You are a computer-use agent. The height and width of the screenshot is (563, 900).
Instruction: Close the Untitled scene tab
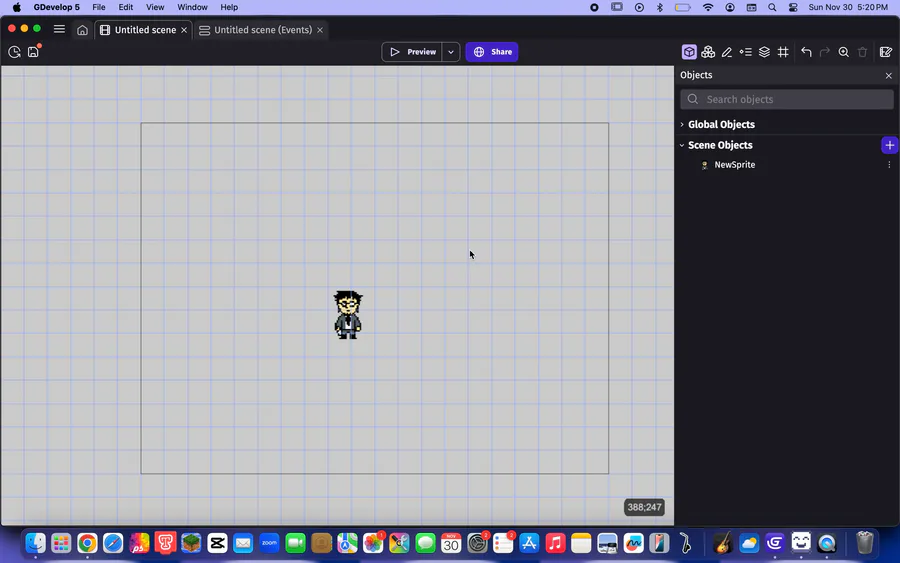[x=184, y=30]
